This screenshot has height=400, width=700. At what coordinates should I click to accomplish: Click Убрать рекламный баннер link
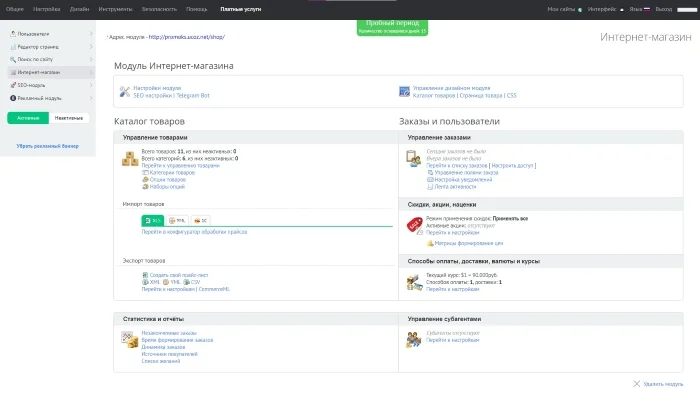click(x=47, y=146)
